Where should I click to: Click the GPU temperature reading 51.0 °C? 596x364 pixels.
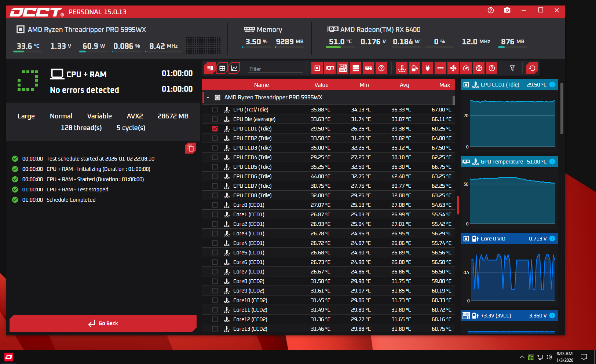pos(340,42)
